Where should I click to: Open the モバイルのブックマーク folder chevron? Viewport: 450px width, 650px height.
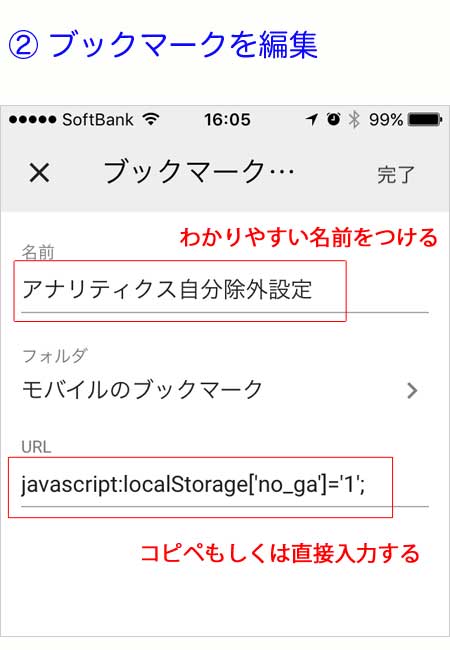pyautogui.click(x=412, y=390)
